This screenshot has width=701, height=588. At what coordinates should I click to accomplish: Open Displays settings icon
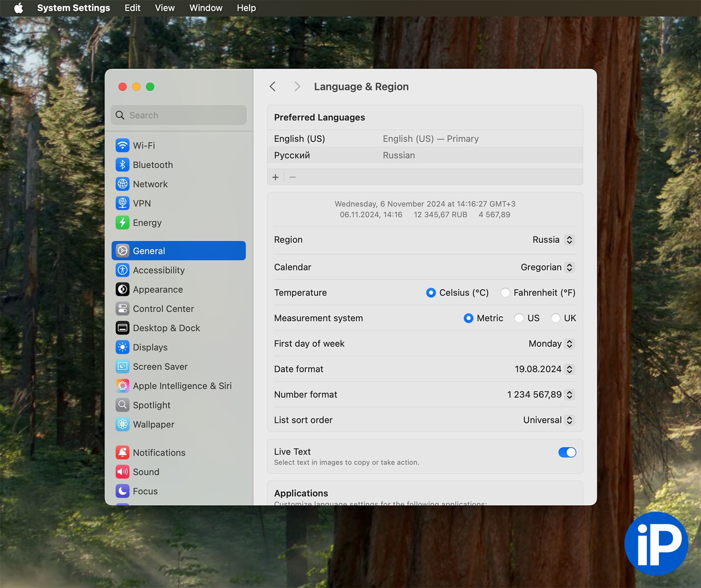coord(122,347)
